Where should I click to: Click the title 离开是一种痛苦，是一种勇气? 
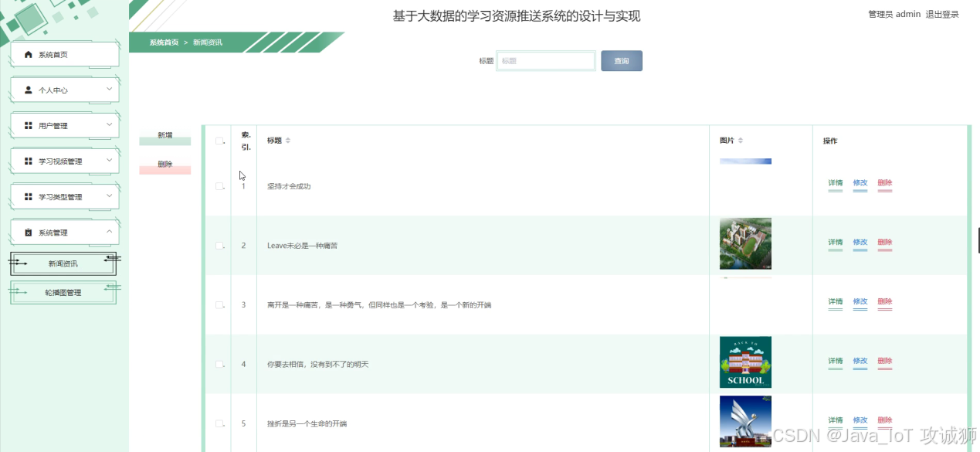coord(379,305)
